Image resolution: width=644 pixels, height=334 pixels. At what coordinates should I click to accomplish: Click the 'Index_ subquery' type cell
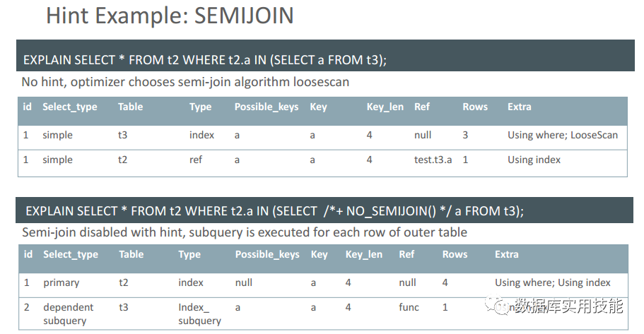click(199, 314)
